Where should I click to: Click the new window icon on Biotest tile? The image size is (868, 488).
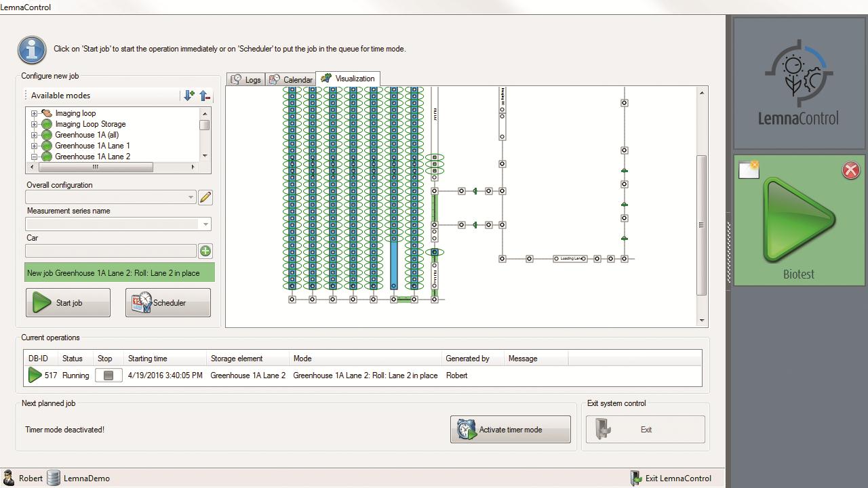tap(749, 169)
